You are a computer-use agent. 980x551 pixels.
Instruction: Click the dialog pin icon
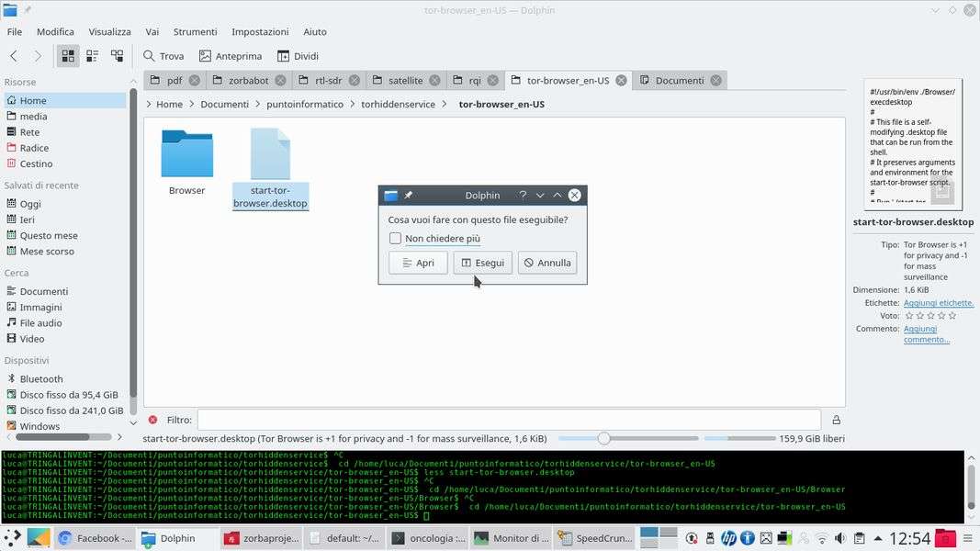408,196
